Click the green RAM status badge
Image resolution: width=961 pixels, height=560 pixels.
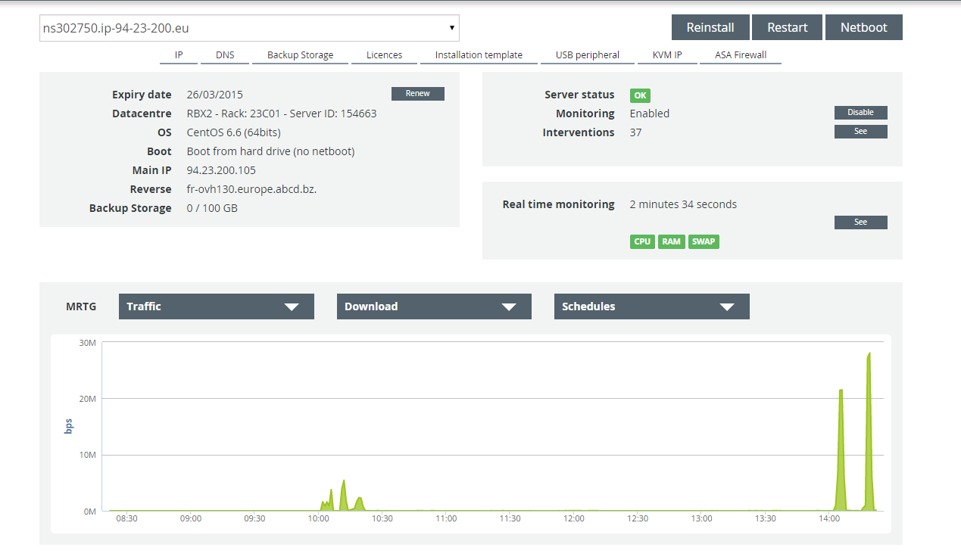(671, 241)
